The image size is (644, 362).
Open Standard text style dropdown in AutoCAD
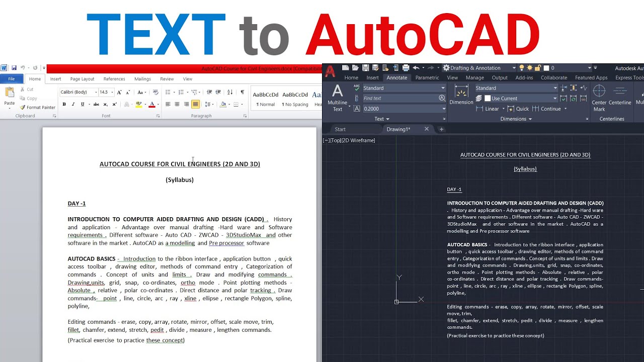click(x=443, y=88)
